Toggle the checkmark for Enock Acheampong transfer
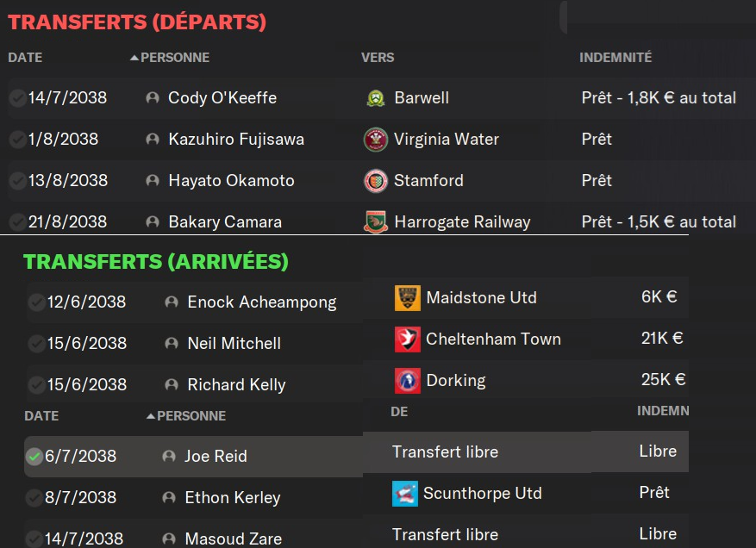The image size is (756, 548). click(36, 302)
